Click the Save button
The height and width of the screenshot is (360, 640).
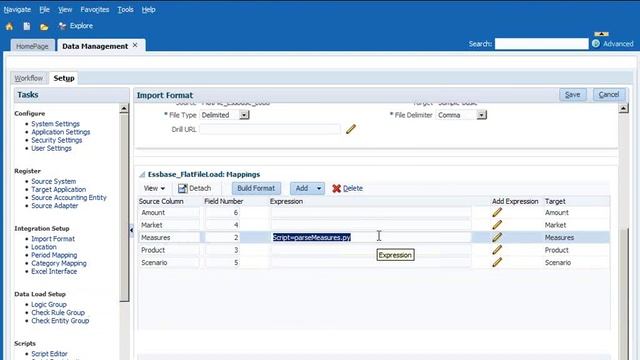coord(572,95)
